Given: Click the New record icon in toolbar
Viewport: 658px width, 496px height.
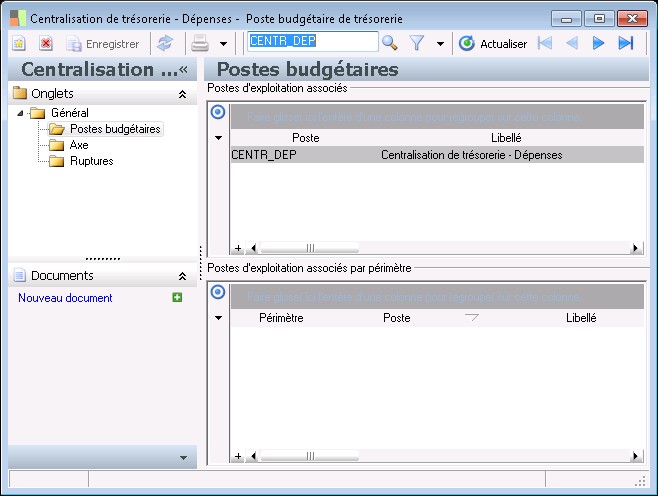Looking at the screenshot, I should click(x=19, y=43).
